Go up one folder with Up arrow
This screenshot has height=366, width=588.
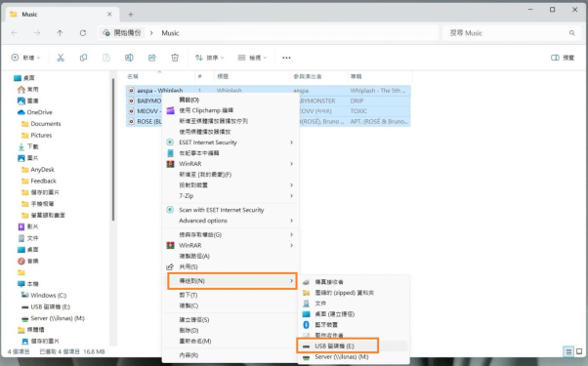coord(60,33)
